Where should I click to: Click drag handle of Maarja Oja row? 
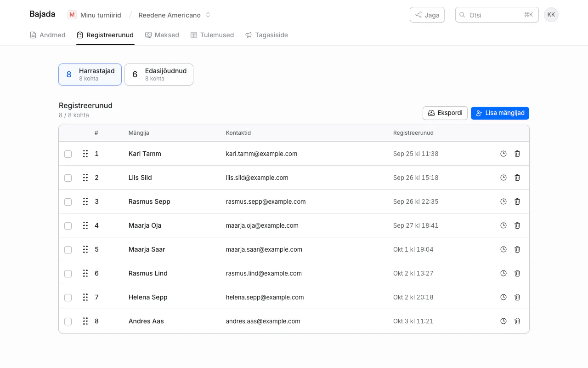point(85,225)
